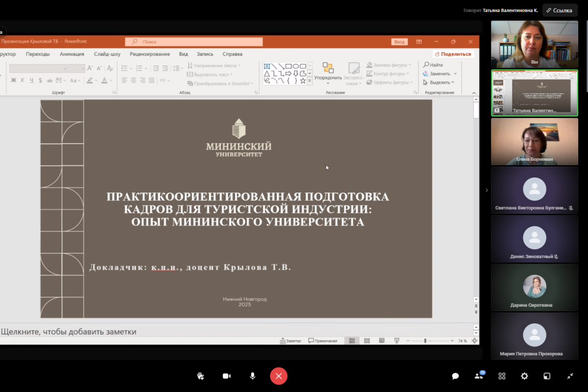Toggle the camera on or off
The width and height of the screenshot is (588, 392).
tap(226, 376)
